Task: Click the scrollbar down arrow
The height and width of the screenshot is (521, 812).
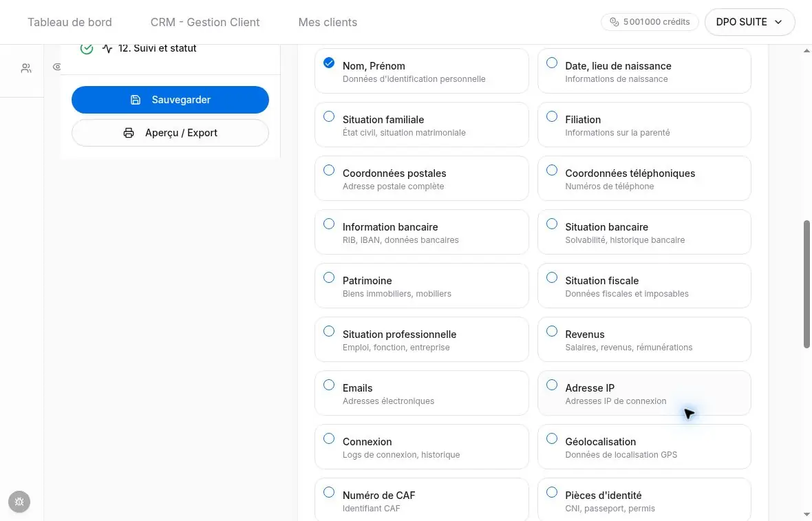Action: click(x=806, y=514)
